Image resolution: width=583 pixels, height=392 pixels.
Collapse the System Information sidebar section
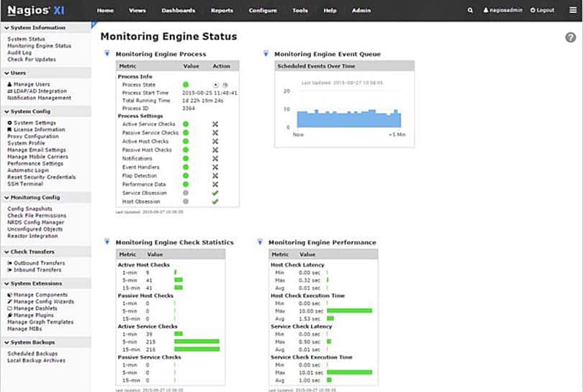tap(46, 27)
